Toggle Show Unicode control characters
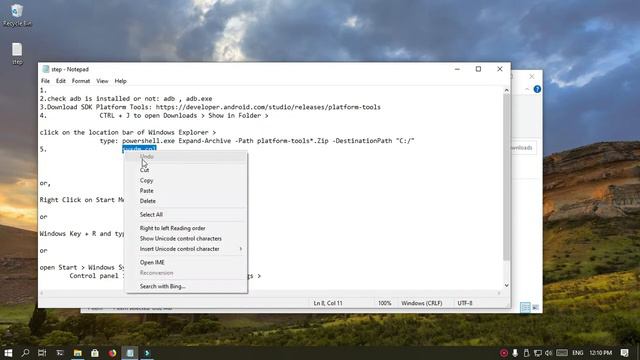This screenshot has width=640, height=360. pos(186,238)
